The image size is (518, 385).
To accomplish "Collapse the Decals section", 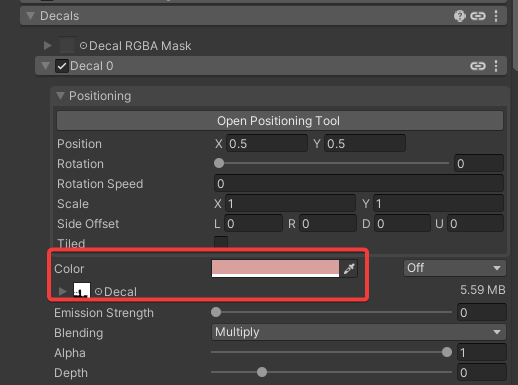I will pos(31,16).
